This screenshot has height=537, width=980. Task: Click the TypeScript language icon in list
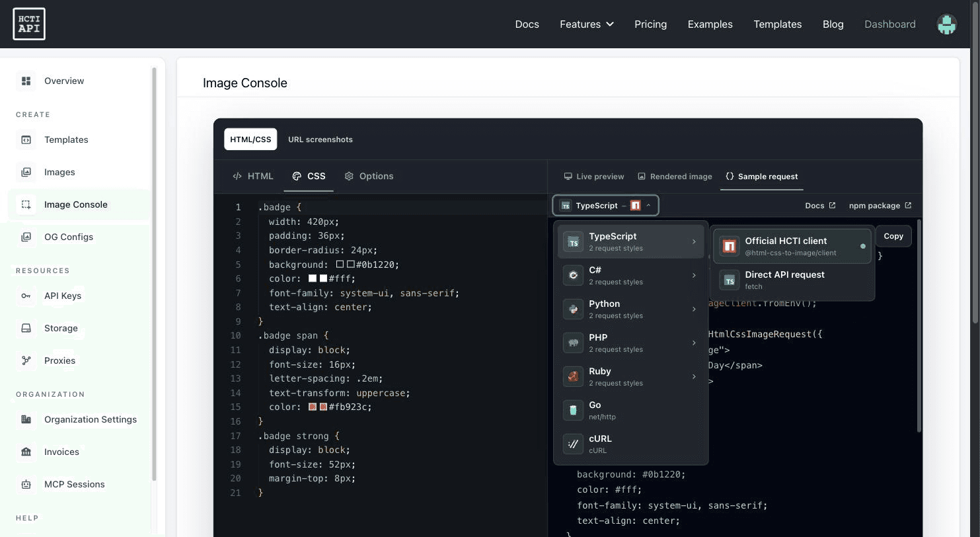(573, 242)
